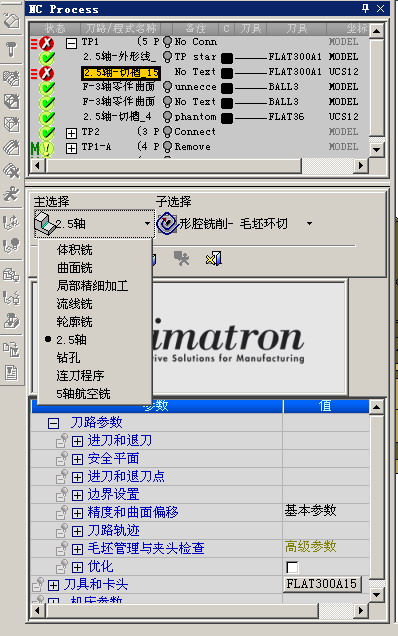This screenshot has width=398, height=636.
Task: Click the toolpath list scroll down arrow
Action: (377, 150)
